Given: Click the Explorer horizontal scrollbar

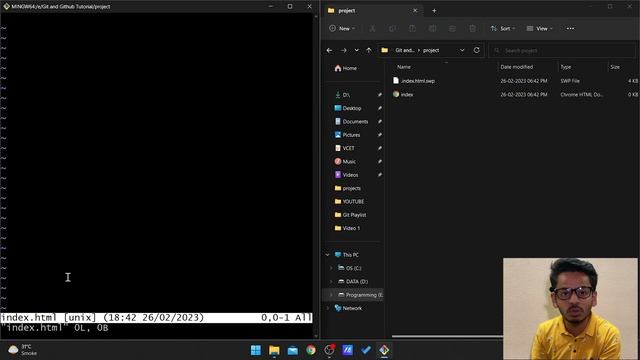Looking at the screenshot, I should pyautogui.click(x=447, y=336).
